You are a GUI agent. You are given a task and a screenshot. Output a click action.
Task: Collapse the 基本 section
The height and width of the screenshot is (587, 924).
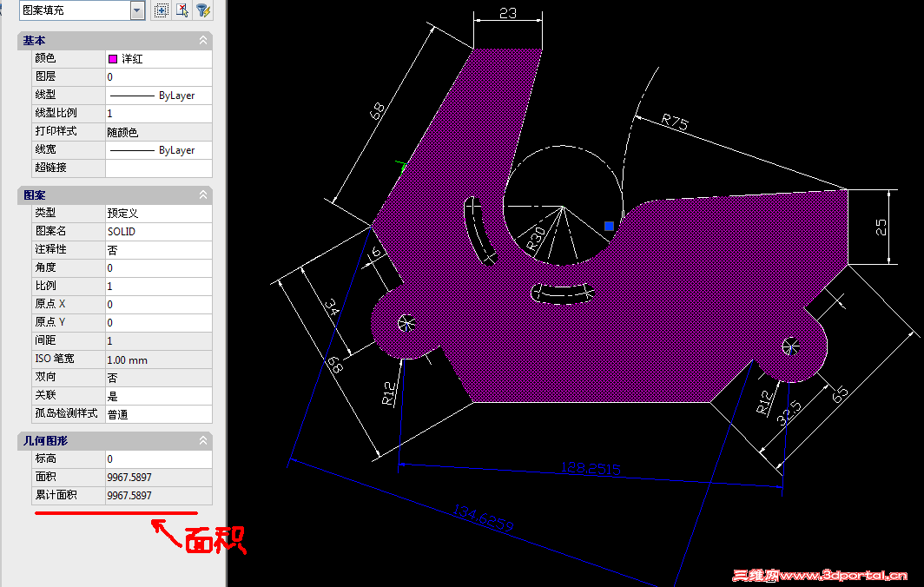point(202,40)
